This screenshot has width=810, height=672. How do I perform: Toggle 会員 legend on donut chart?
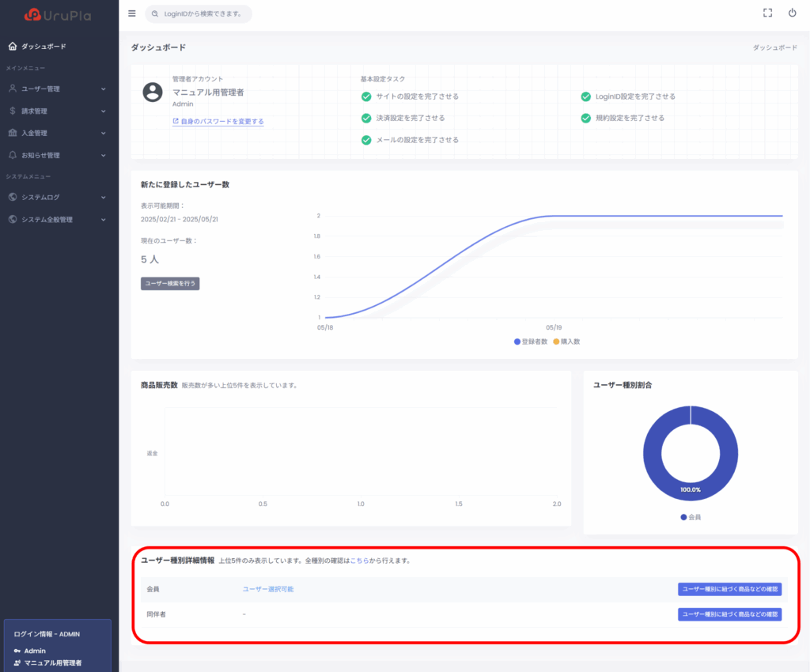[x=691, y=517]
